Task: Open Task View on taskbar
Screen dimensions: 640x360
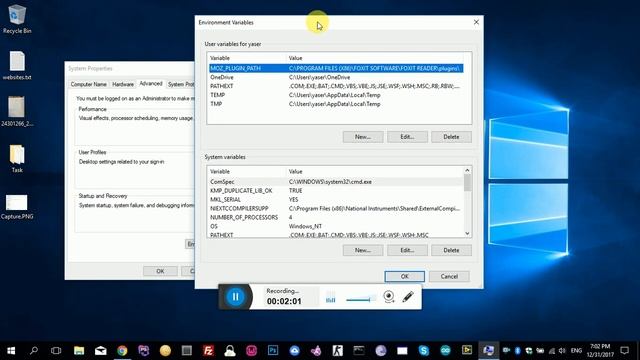Action: (56, 350)
